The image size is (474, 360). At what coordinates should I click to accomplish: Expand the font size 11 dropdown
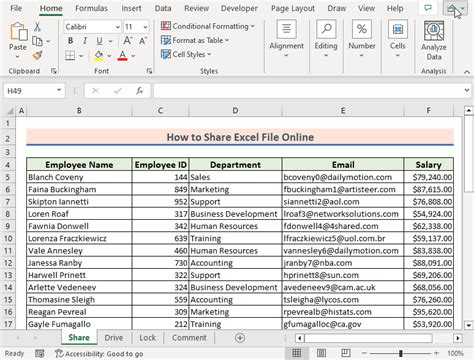pos(145,27)
